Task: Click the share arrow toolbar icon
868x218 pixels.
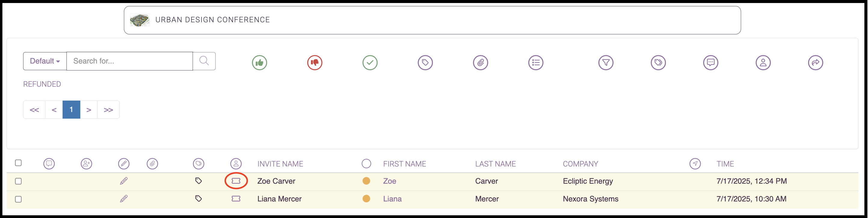Action: click(x=815, y=62)
